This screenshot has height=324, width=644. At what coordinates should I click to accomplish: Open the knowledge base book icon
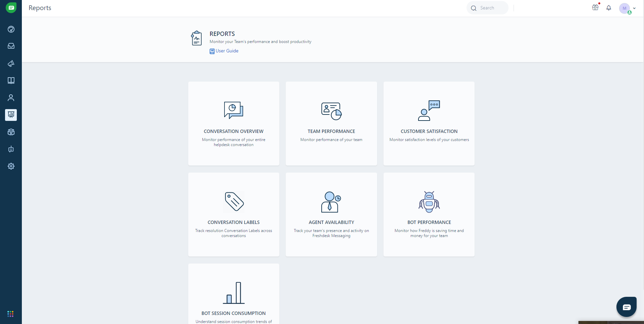(11, 81)
